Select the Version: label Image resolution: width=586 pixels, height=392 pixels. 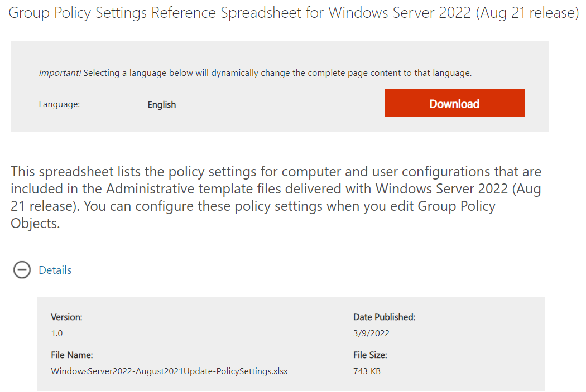coord(66,317)
